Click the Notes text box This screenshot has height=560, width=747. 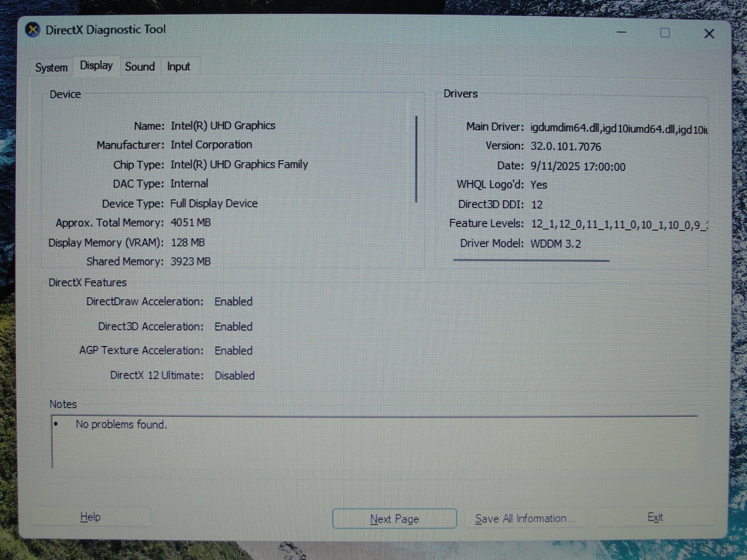pos(374,441)
